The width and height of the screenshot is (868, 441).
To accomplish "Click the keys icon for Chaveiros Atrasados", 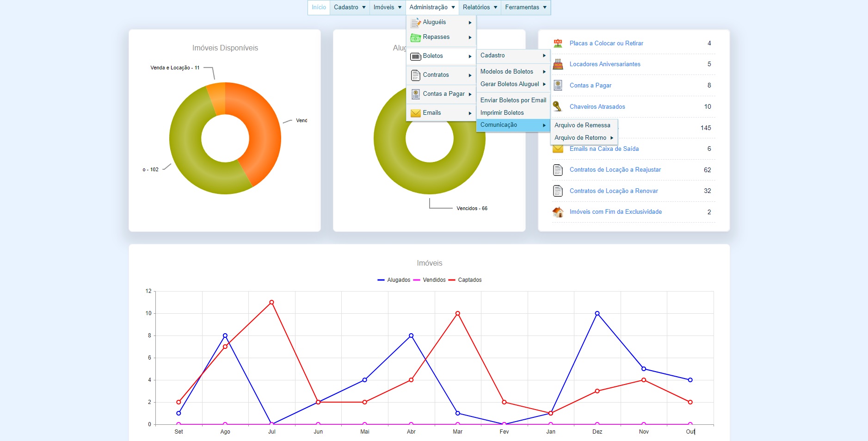I will (x=558, y=106).
